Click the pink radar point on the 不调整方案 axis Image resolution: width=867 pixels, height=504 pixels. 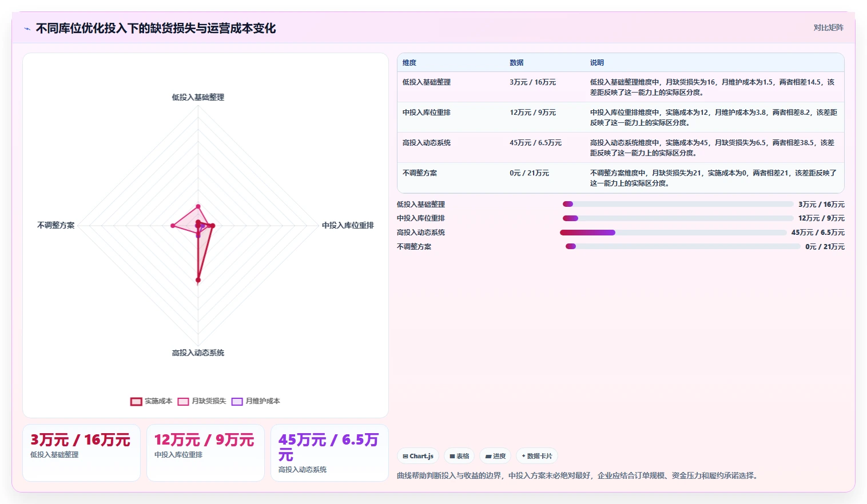coord(173,226)
